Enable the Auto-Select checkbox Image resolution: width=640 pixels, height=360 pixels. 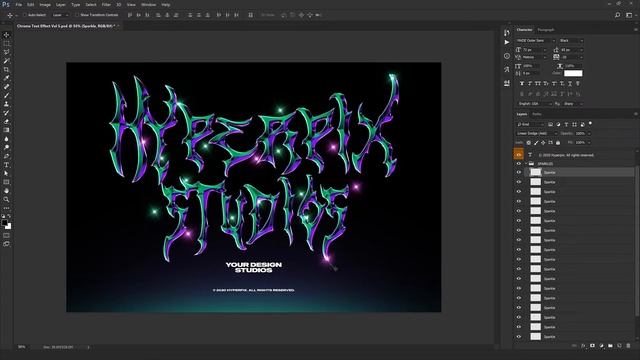point(24,15)
